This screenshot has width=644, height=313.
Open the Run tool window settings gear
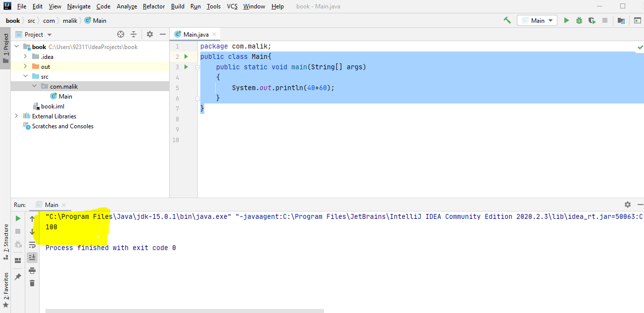click(x=627, y=205)
